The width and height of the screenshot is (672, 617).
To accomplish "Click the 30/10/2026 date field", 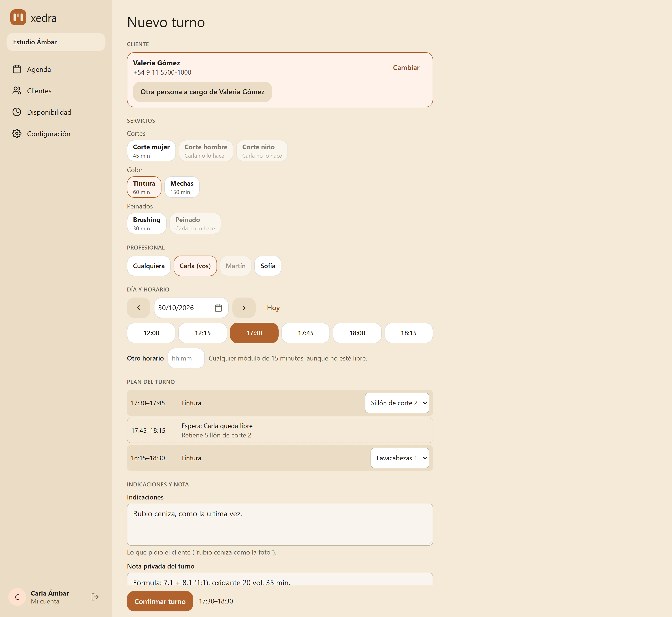I will click(x=191, y=308).
